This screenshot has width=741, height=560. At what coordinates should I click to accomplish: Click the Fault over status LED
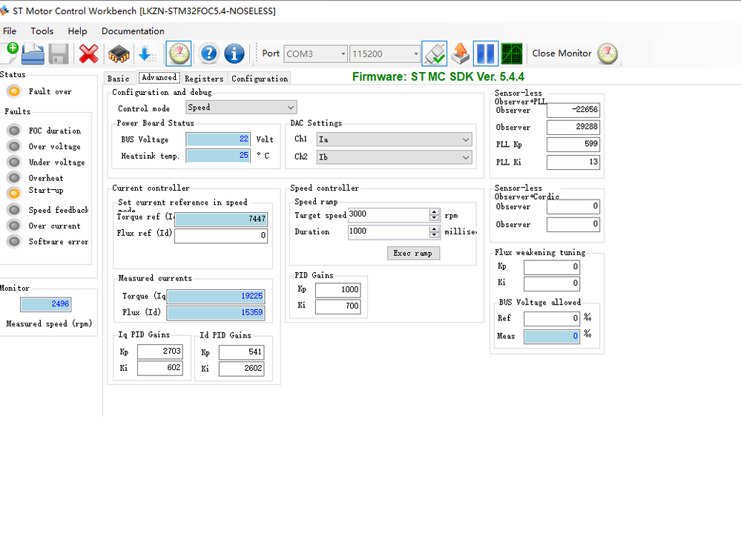14,91
